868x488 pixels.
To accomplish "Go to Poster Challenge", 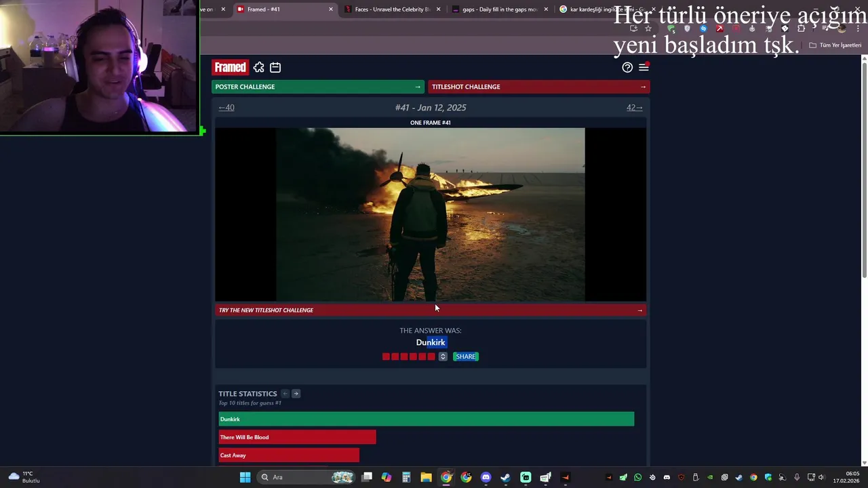I will click(318, 87).
